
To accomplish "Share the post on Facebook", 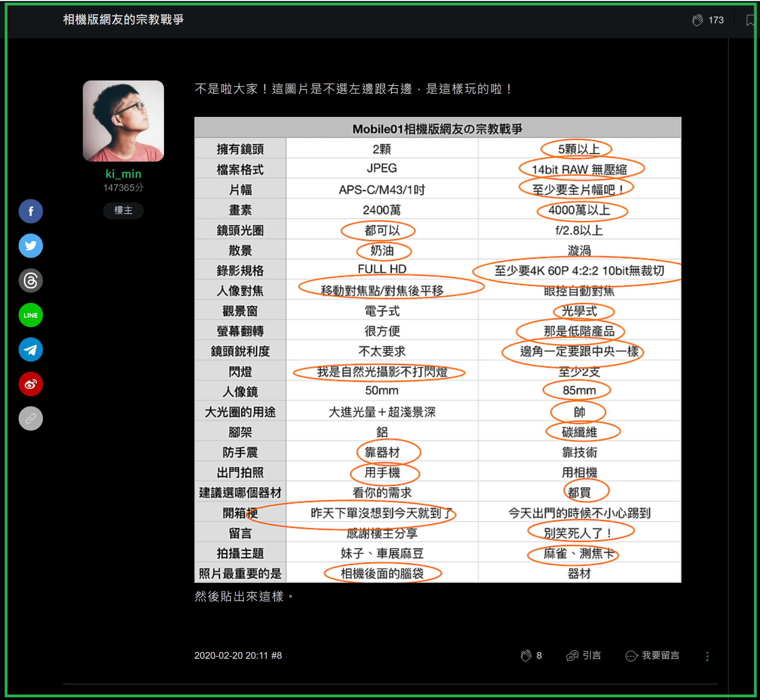I will (31, 211).
